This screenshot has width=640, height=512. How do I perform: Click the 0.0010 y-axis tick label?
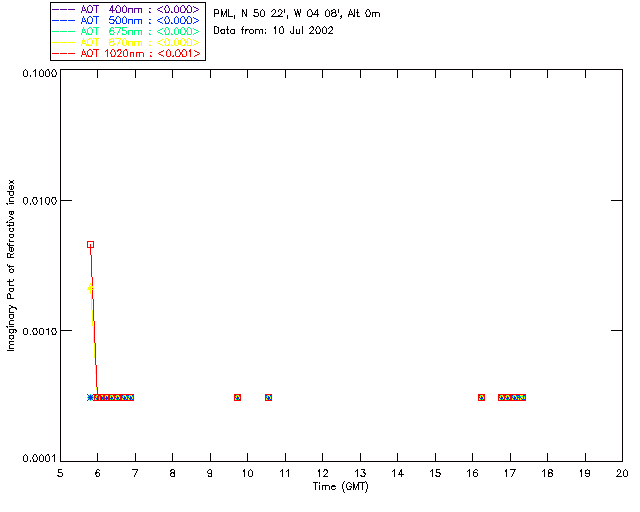click(40, 331)
